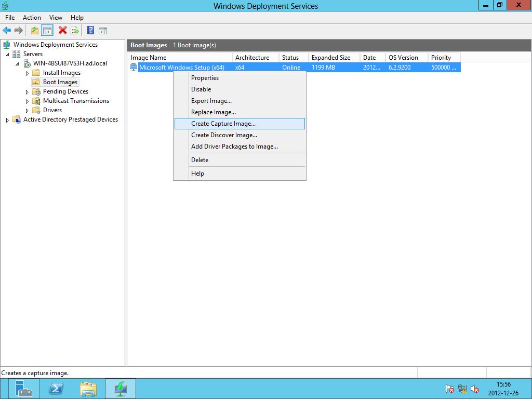This screenshot has height=399, width=532.
Task: Click the Drivers folder icon
Action: [36, 110]
